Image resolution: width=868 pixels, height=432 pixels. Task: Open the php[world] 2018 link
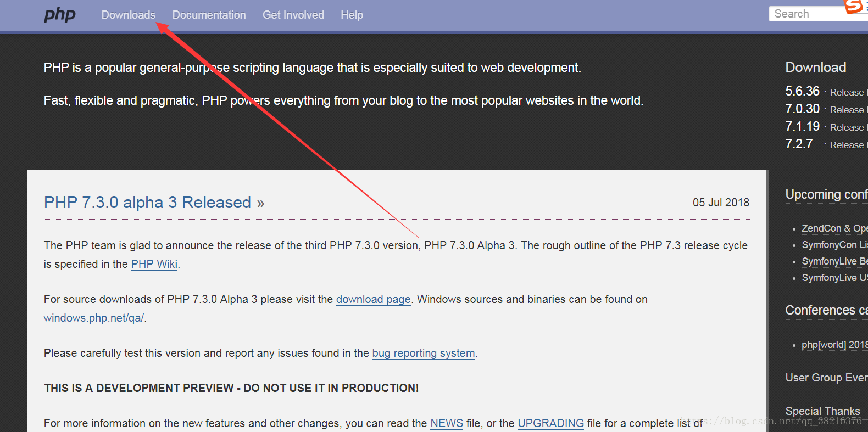pyautogui.click(x=834, y=345)
